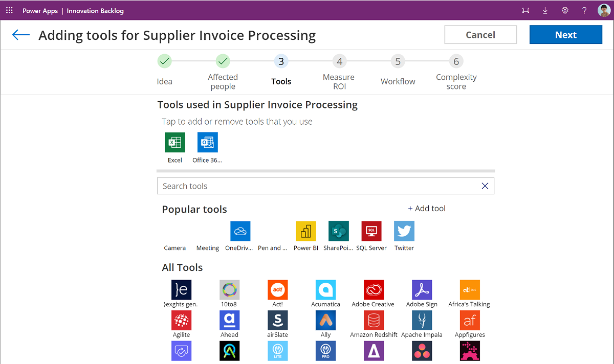Remove the Excel tool from used tools
Viewport: 614px width, 364px height.
coord(175,142)
